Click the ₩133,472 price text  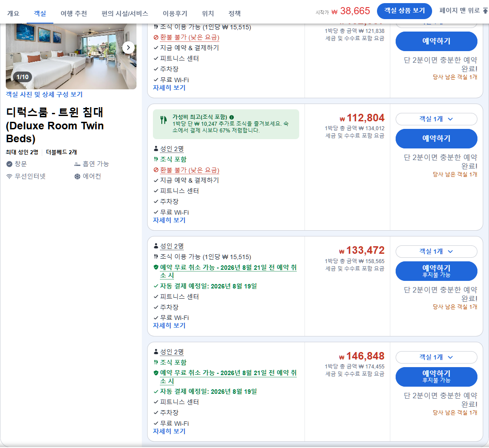[362, 250]
